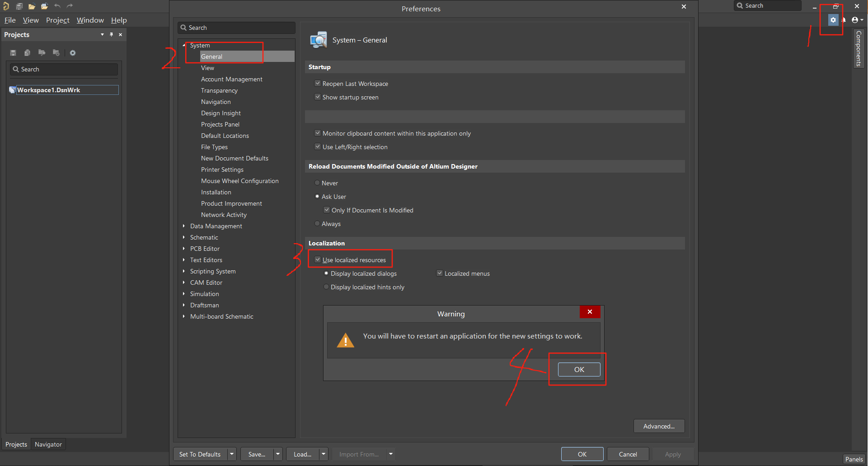Expand the PCB Editor node

(x=184, y=249)
